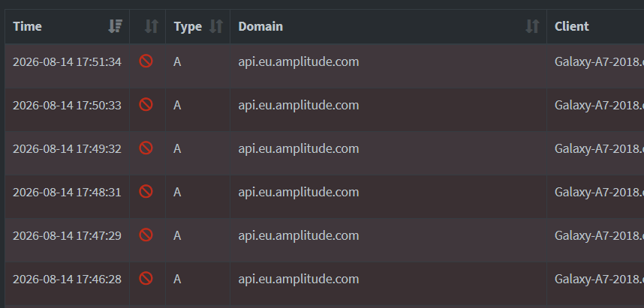
Task: Click domain api.eu.amplitude.com in 17:50:33 row
Action: (299, 106)
